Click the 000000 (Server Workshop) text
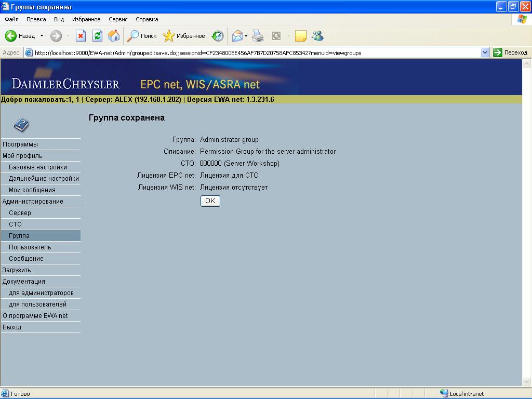 point(240,163)
